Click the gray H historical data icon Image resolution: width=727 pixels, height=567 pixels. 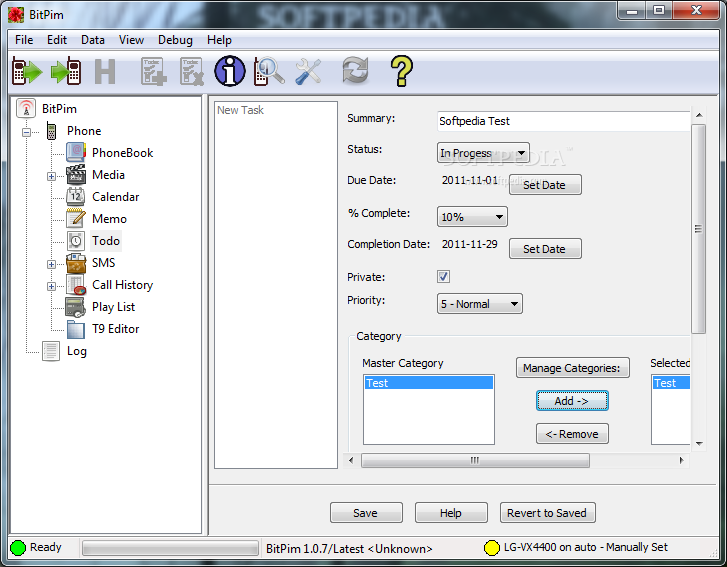(x=105, y=71)
